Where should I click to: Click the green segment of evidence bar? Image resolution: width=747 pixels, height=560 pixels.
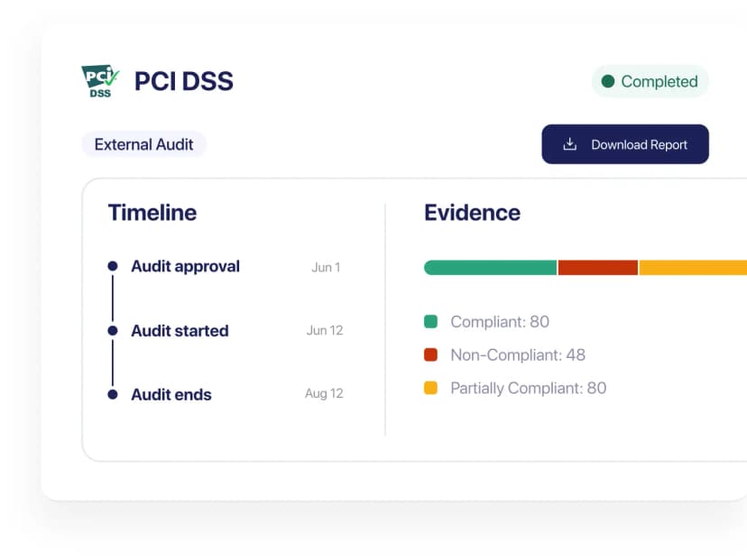(x=490, y=268)
